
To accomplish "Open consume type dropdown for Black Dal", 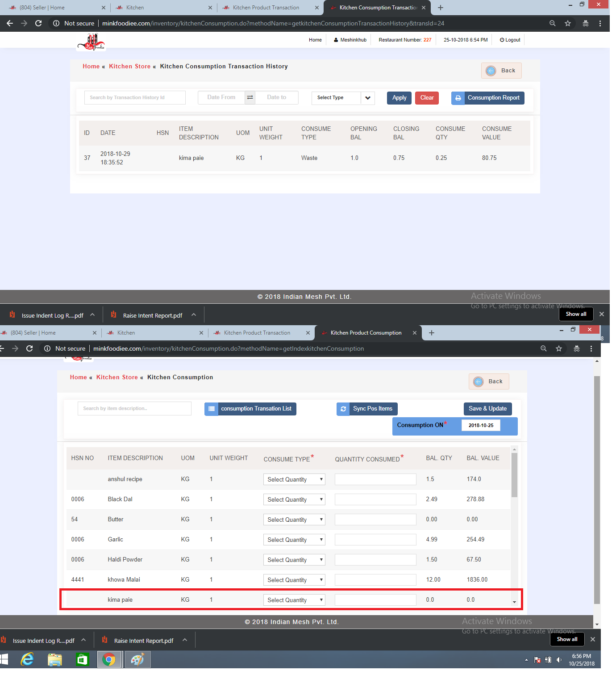I will coord(294,499).
